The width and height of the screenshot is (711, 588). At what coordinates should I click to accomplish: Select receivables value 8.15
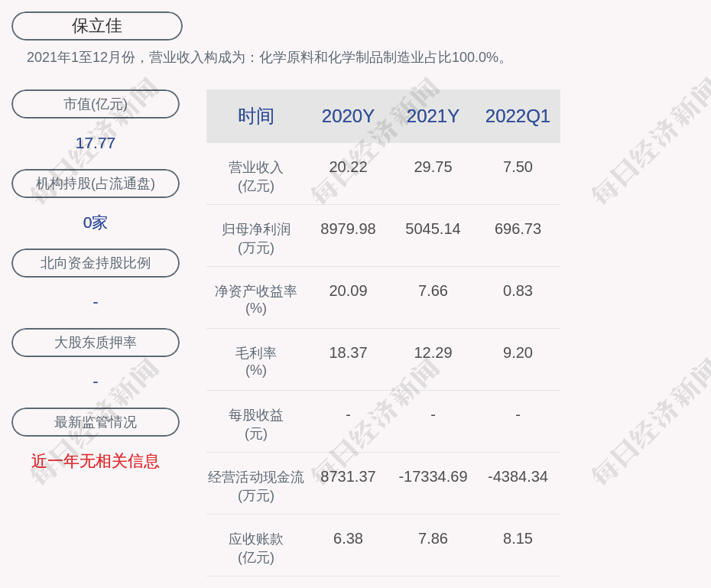tap(518, 538)
